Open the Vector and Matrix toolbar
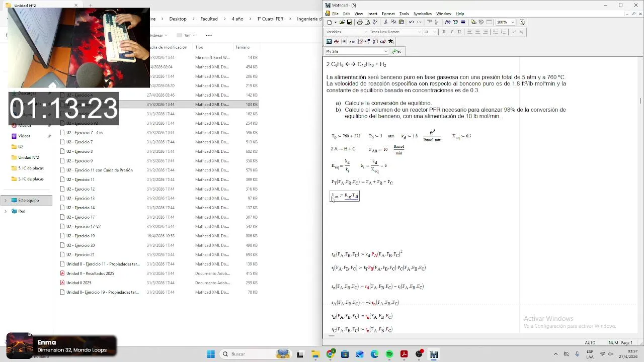 (x=344, y=41)
